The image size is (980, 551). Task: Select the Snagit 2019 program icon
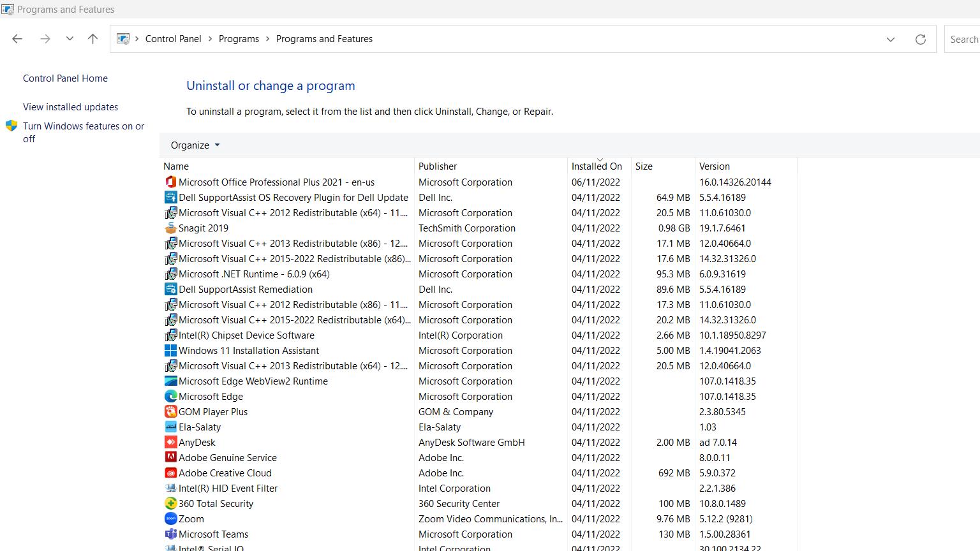click(x=170, y=228)
